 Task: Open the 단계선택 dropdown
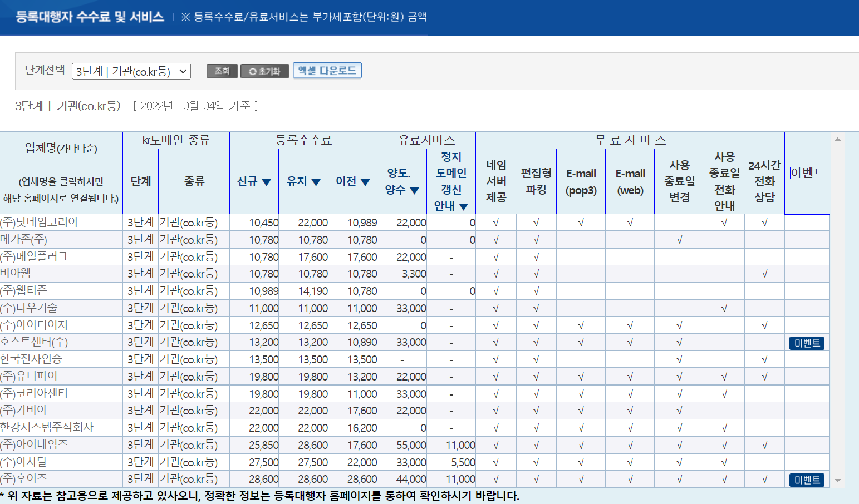(x=131, y=71)
